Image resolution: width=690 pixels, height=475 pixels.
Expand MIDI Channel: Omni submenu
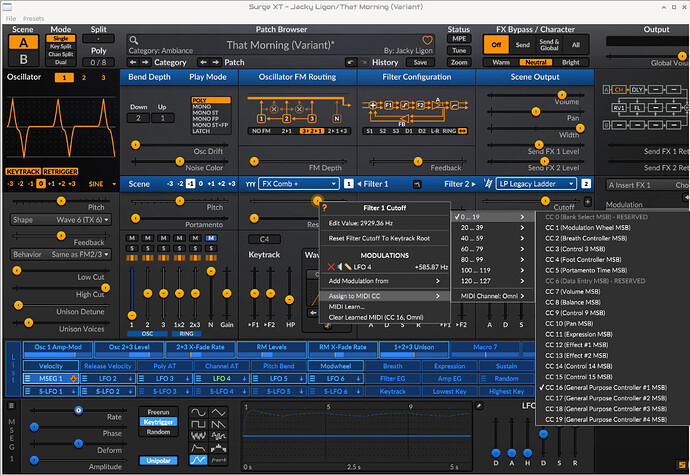point(493,296)
